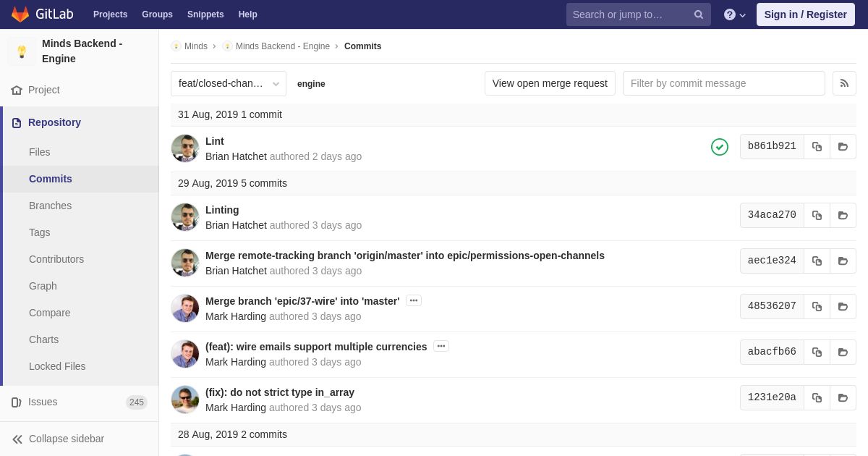Image resolution: width=868 pixels, height=456 pixels.
Task: Copy commit SHA b861b921
Action: [x=817, y=146]
